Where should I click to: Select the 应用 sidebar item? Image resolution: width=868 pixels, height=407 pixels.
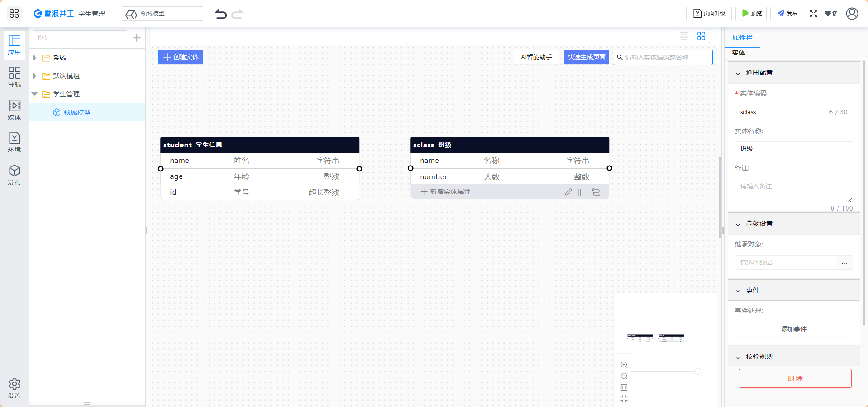pyautogui.click(x=15, y=45)
